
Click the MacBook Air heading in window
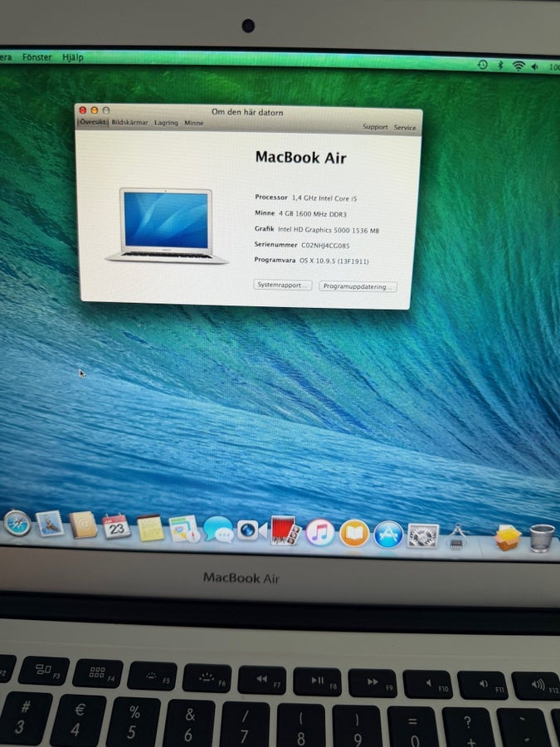300,158
